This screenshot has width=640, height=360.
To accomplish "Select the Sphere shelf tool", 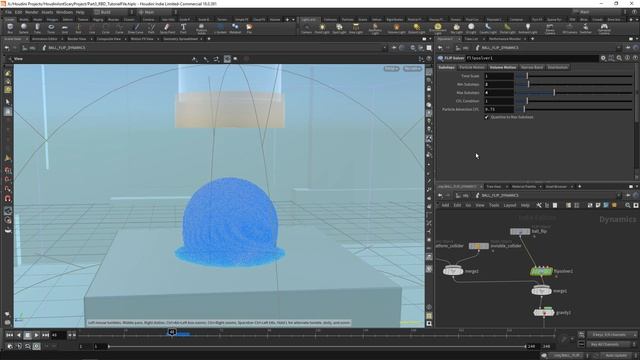I will 24,28.
